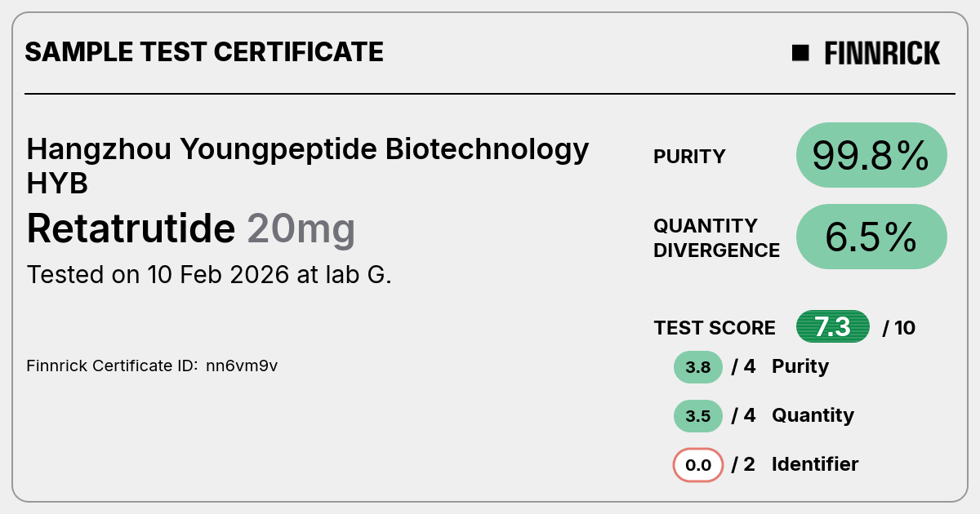Select the 6.5% quantity divergence badge
The height and width of the screenshot is (514, 980).
coord(871,237)
